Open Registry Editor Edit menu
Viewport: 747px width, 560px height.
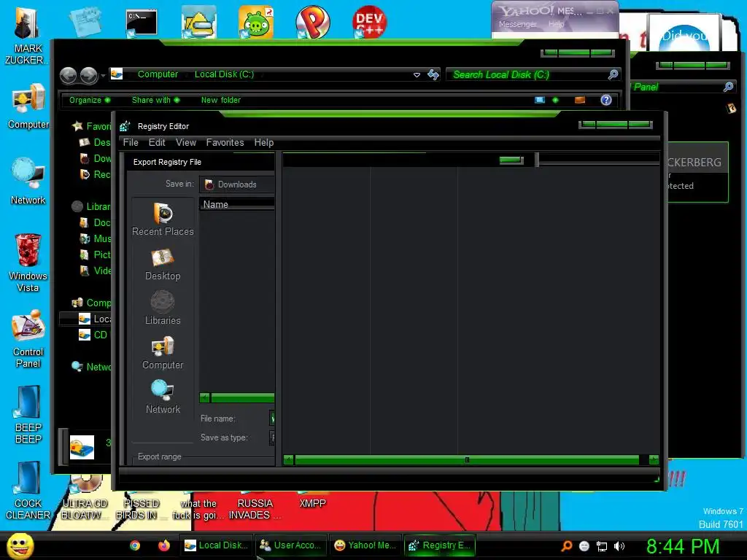(x=157, y=142)
